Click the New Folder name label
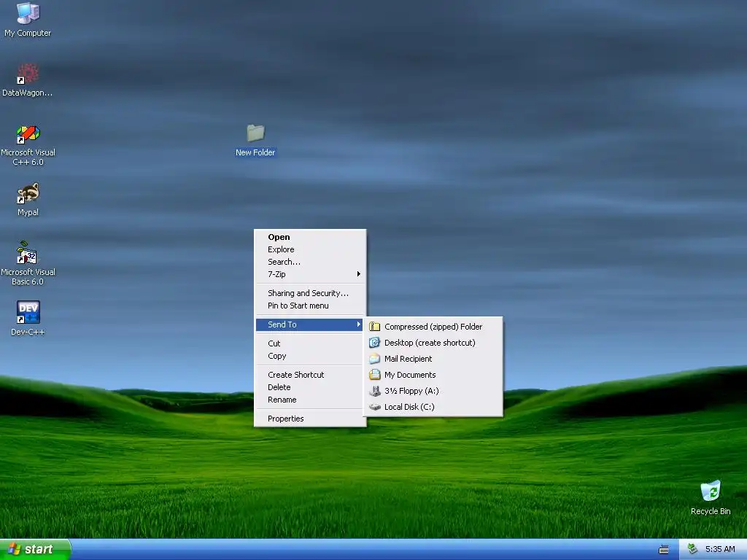 pos(255,152)
